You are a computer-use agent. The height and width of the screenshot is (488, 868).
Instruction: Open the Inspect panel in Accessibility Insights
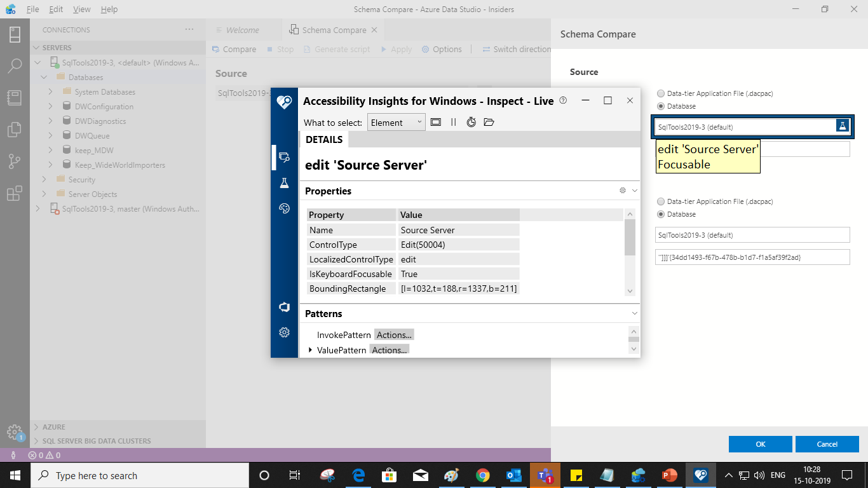coord(284,157)
